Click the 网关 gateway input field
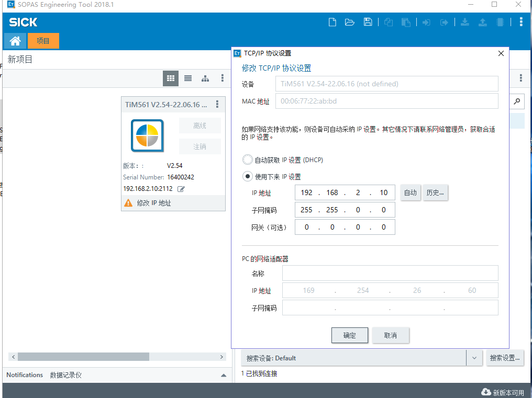 [345, 227]
